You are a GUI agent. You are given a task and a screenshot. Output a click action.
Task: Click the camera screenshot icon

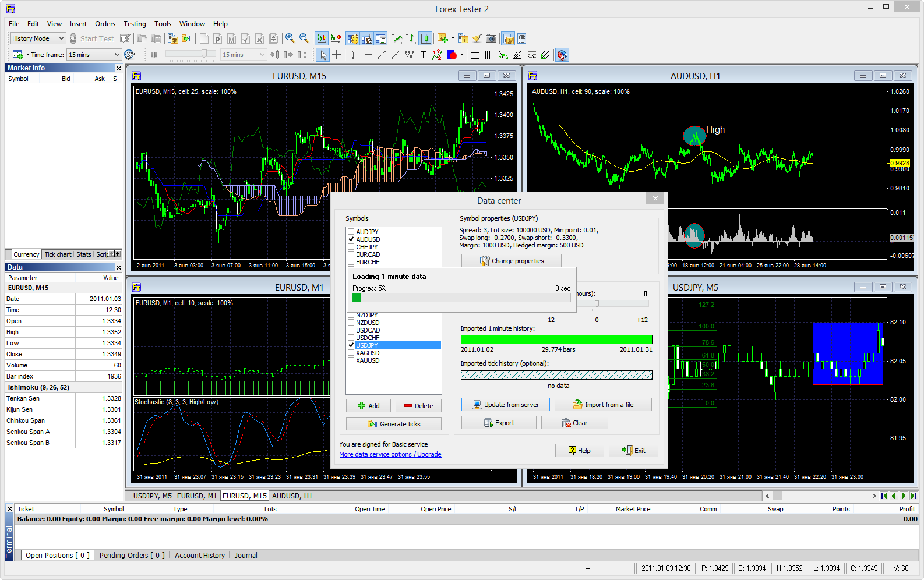coord(491,38)
